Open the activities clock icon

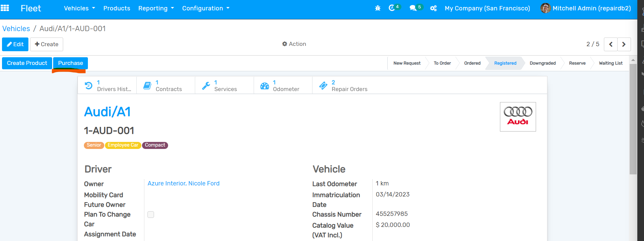[x=392, y=8]
